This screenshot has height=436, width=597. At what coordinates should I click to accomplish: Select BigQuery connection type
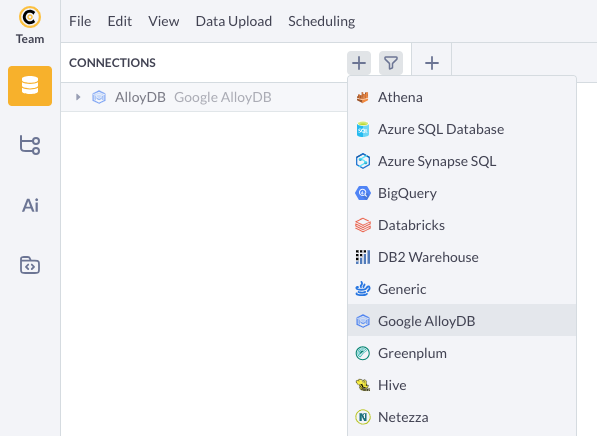(x=462, y=193)
